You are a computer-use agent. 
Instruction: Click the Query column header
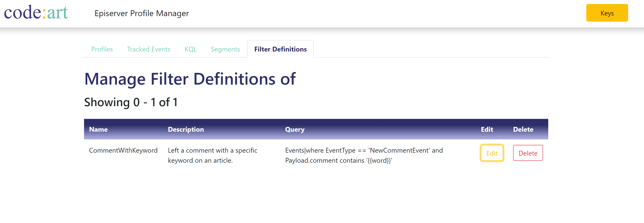pyautogui.click(x=295, y=129)
